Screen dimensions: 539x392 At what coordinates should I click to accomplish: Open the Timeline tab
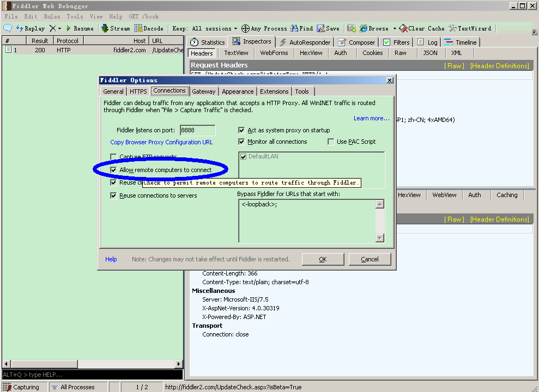[x=461, y=42]
